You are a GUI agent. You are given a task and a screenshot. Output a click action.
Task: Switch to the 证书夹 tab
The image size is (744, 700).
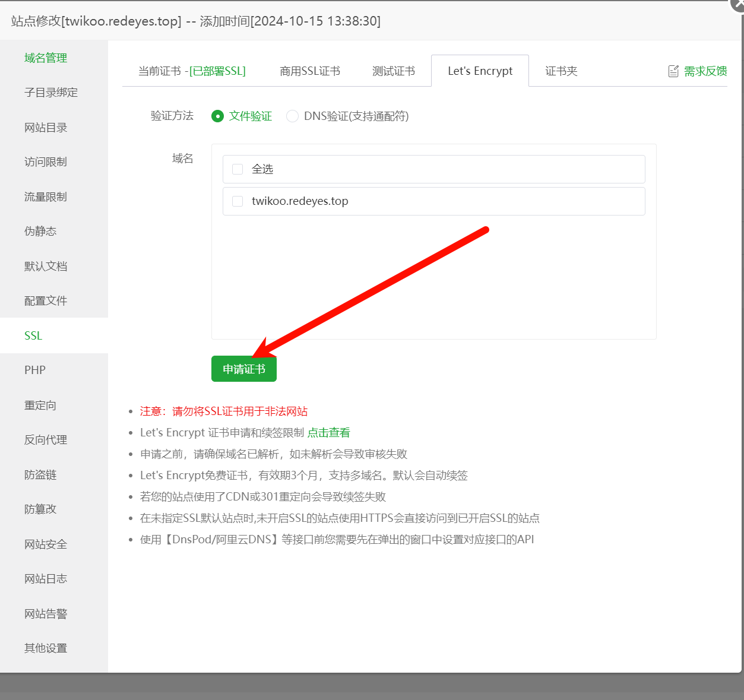tap(560, 71)
